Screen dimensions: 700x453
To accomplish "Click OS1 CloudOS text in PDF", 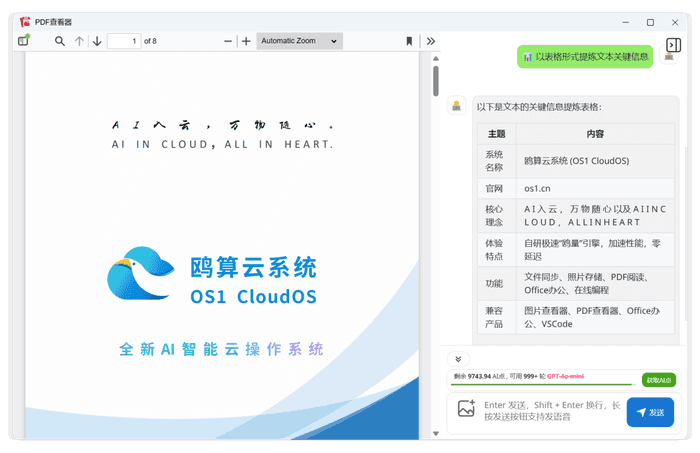I will [x=254, y=297].
